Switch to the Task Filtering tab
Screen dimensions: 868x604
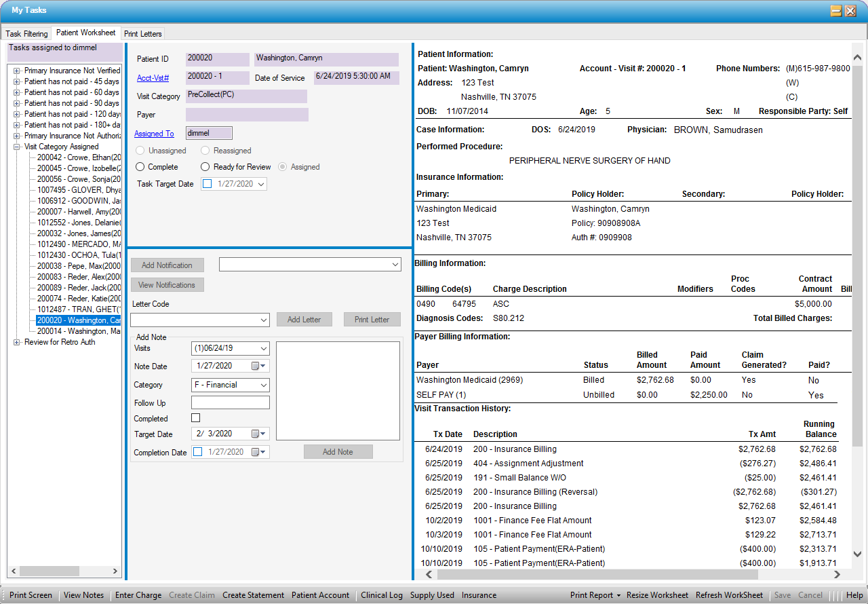26,33
